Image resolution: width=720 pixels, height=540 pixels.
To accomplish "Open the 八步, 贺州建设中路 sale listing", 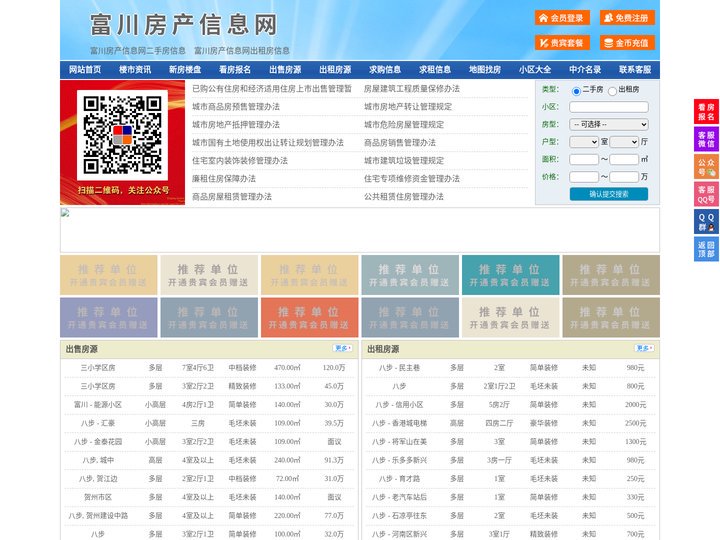I will coord(98,515).
